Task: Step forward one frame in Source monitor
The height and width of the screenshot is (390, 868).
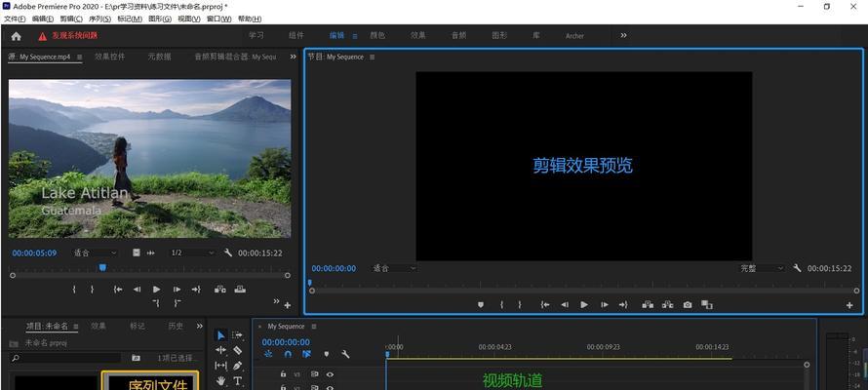Action: pos(177,290)
